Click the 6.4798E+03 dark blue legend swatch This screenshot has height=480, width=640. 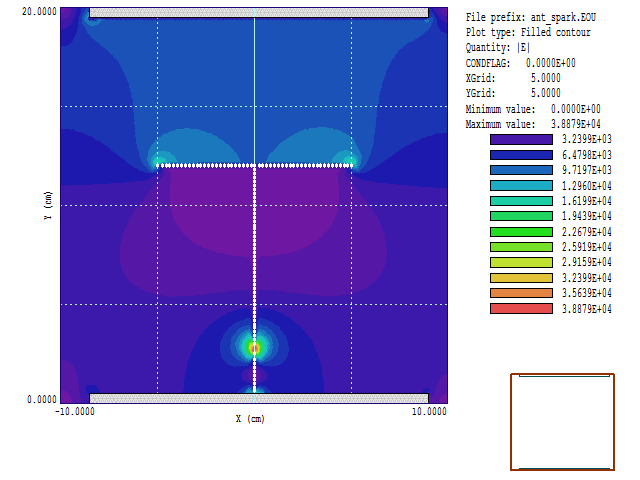[x=521, y=155]
